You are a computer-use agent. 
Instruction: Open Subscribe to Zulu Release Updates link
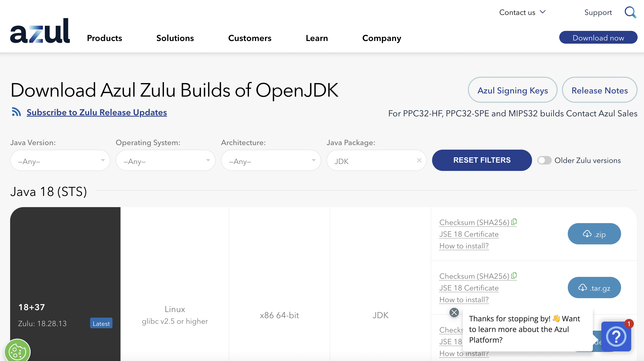96,112
